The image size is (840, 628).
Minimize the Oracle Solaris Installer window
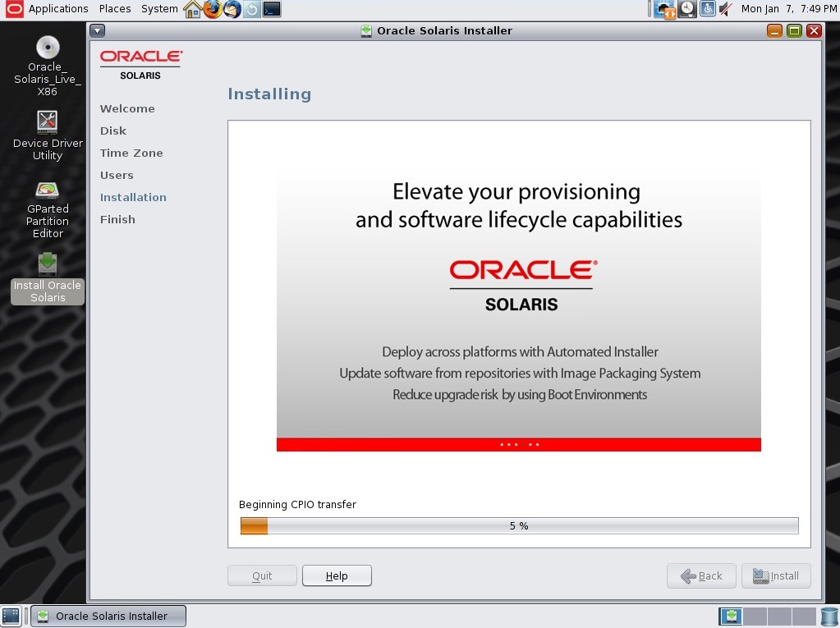coord(774,30)
